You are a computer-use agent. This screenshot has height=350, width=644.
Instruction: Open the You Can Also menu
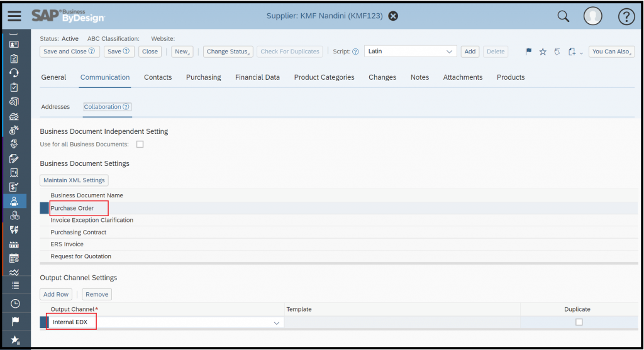coord(611,52)
